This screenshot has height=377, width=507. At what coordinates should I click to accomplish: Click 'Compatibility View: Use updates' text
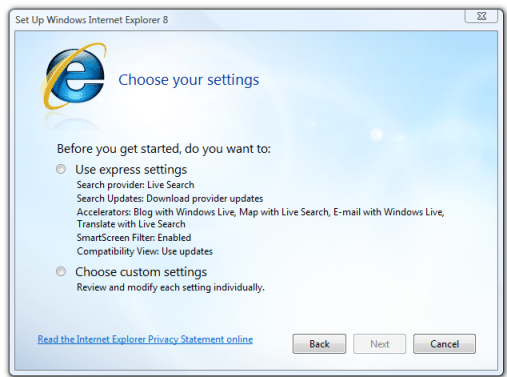coord(145,251)
